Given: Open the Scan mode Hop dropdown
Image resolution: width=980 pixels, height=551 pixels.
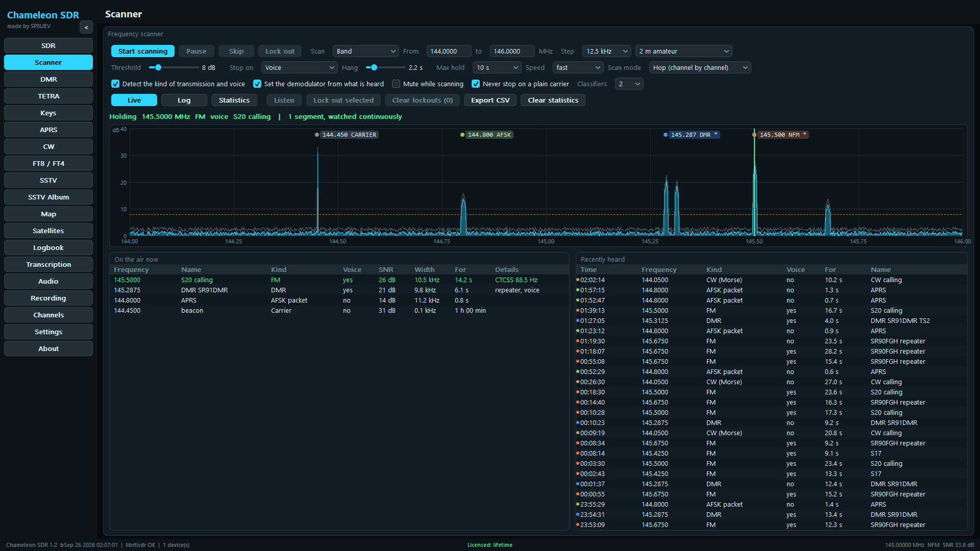Looking at the screenshot, I should pyautogui.click(x=700, y=68).
